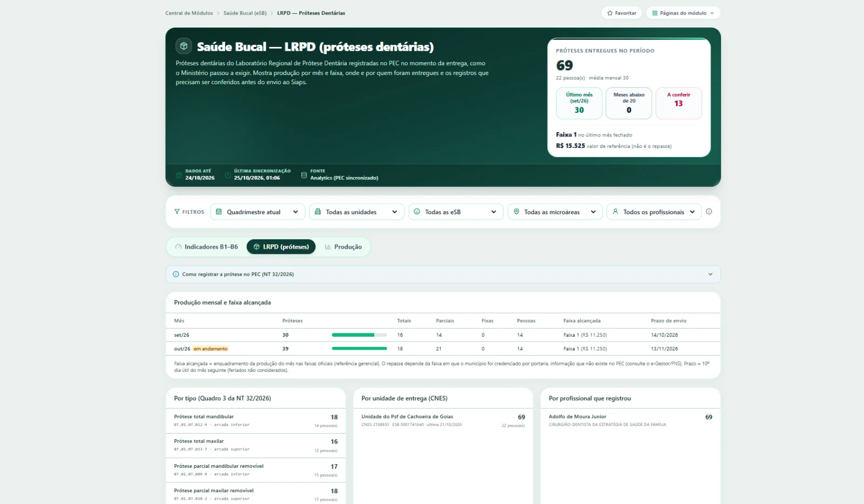Click the set/26 month row label
Image resolution: width=864 pixels, height=504 pixels.
coord(181,335)
